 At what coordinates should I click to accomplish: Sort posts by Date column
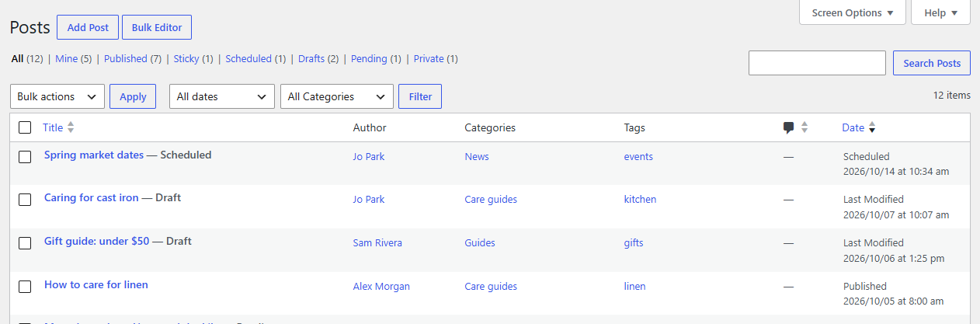pos(853,127)
